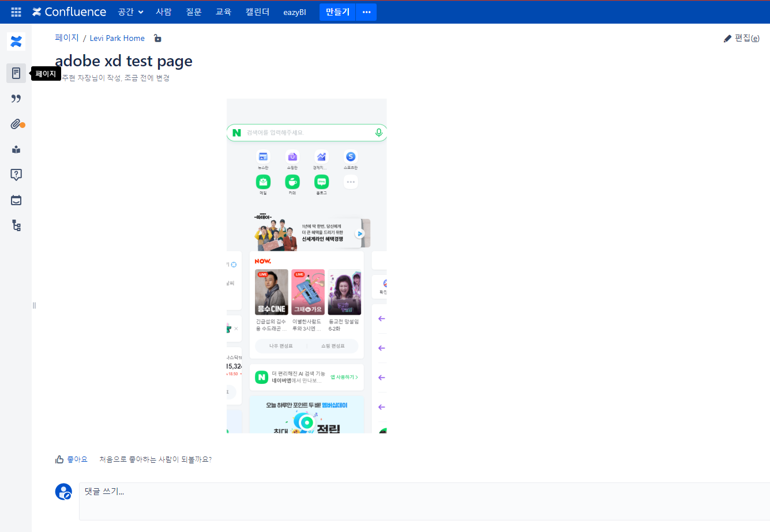Click the green microphone voice search icon
Image resolution: width=770 pixels, height=532 pixels.
point(379,133)
